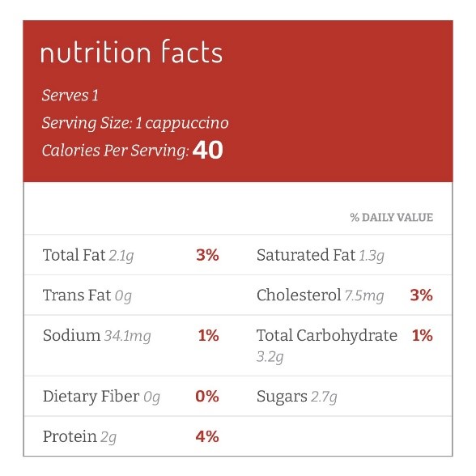Click the 'Serving Size: 1 cappuccino' line

click(135, 123)
